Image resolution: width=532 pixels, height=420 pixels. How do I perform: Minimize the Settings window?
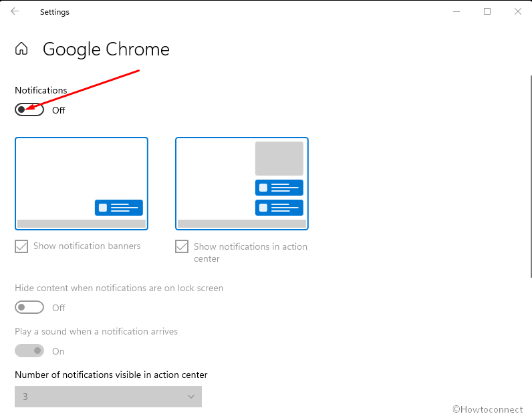click(x=456, y=11)
